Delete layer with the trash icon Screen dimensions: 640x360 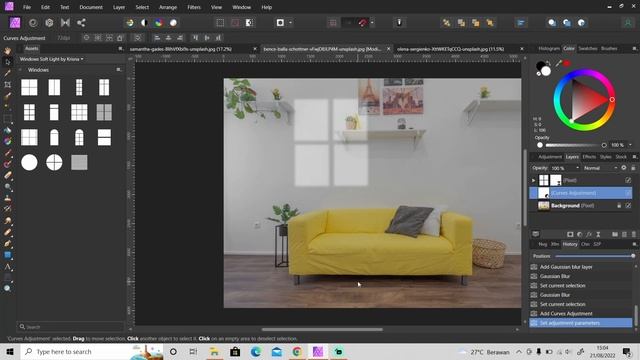(633, 234)
